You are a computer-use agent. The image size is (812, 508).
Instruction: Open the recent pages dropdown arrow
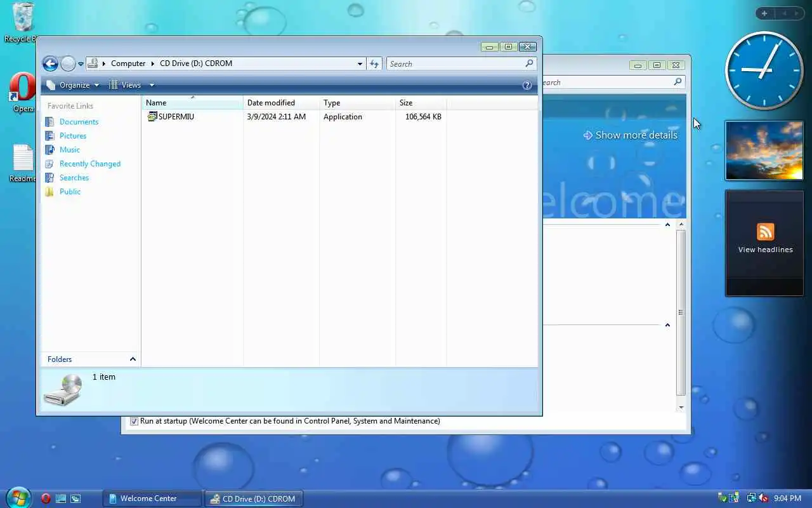81,64
